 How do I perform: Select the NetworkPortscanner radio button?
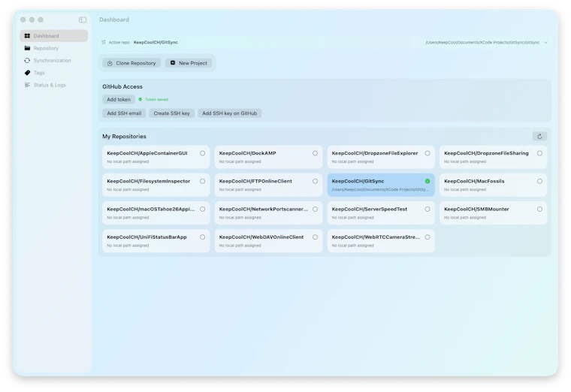coord(315,210)
